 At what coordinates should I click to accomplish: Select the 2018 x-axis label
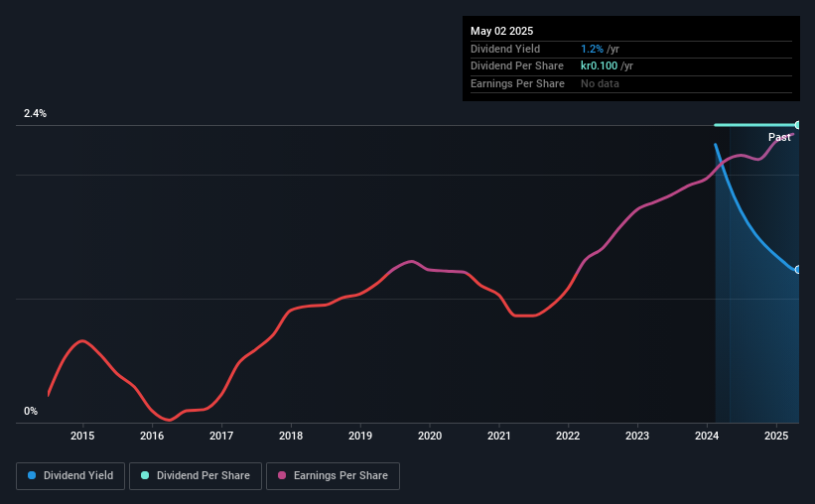291,436
